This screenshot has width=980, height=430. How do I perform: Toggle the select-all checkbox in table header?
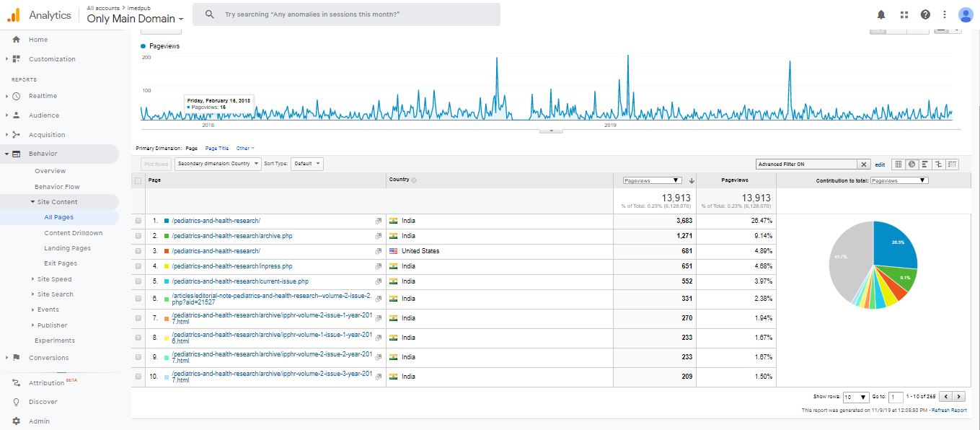[138, 180]
